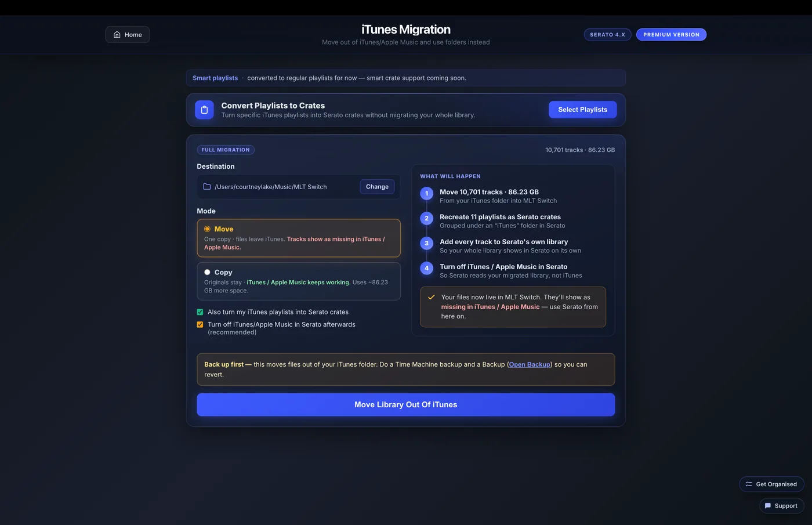Click the Destination label
The height and width of the screenshot is (525, 812).
[216, 166]
